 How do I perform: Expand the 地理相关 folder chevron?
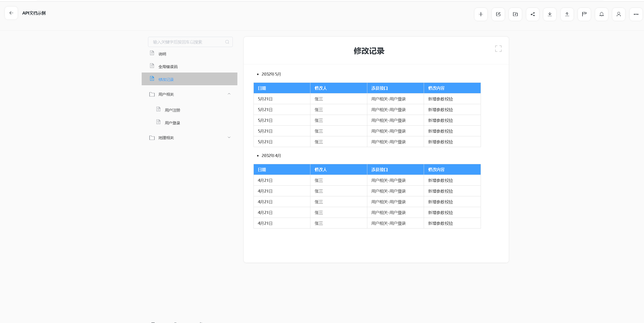click(x=229, y=137)
